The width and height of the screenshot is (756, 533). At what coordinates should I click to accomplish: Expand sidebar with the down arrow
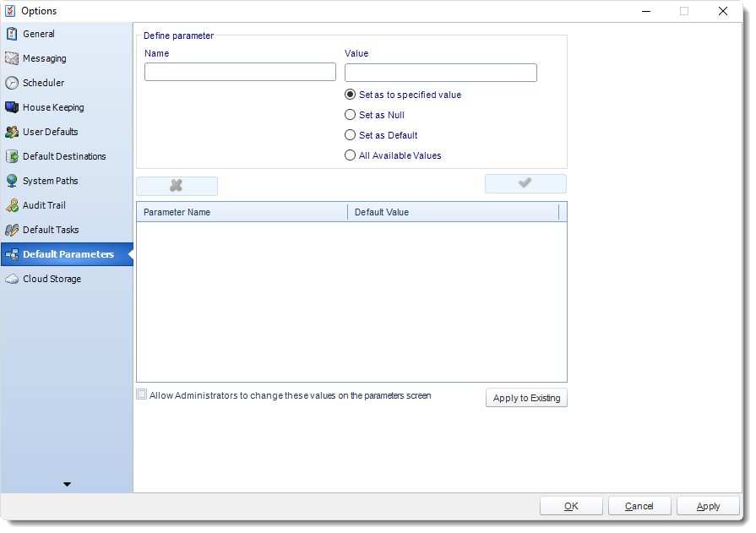[x=67, y=484]
